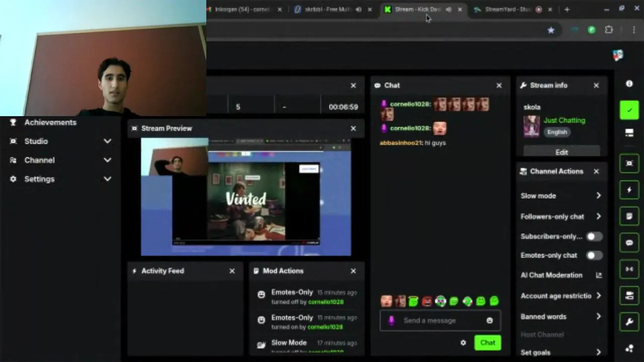Click the English language tag
644x362 pixels.
(557, 132)
